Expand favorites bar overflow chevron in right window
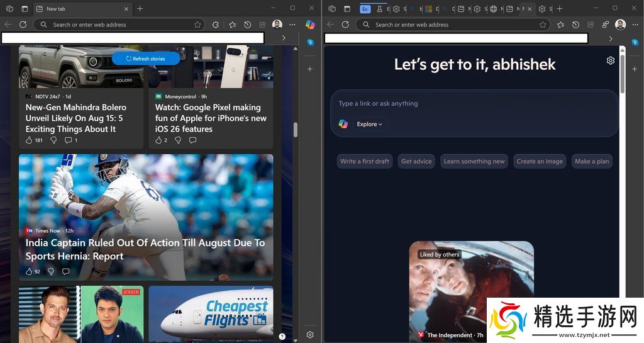The width and height of the screenshot is (644, 343). (610, 38)
